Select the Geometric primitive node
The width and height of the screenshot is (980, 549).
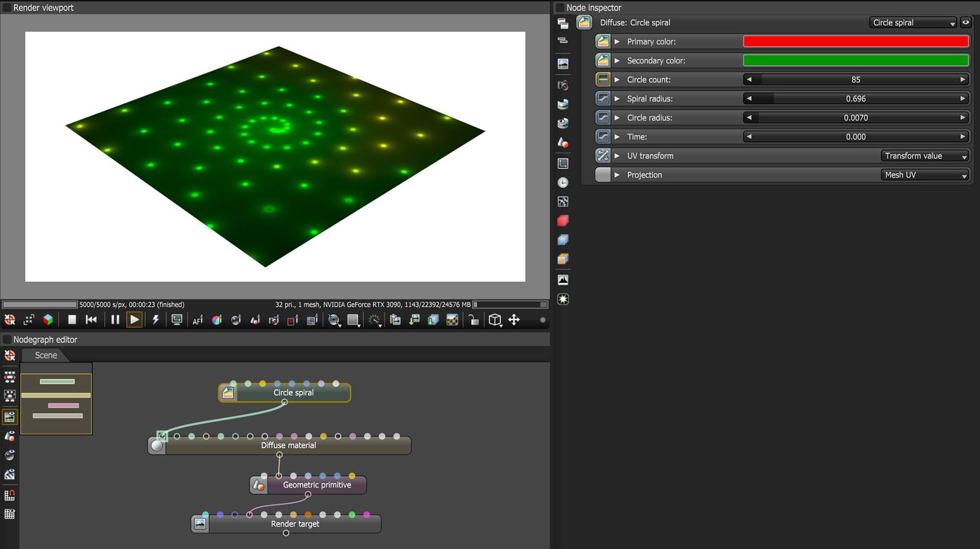pyautogui.click(x=308, y=485)
